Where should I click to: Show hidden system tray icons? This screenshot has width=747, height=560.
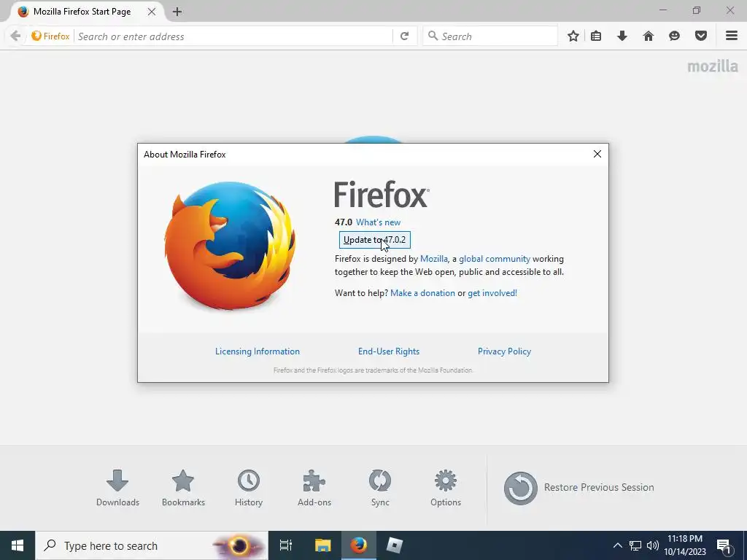click(617, 545)
